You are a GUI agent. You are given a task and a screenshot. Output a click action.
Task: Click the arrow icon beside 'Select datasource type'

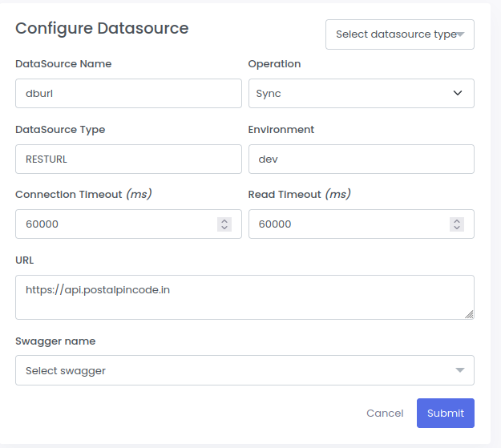[x=461, y=34]
